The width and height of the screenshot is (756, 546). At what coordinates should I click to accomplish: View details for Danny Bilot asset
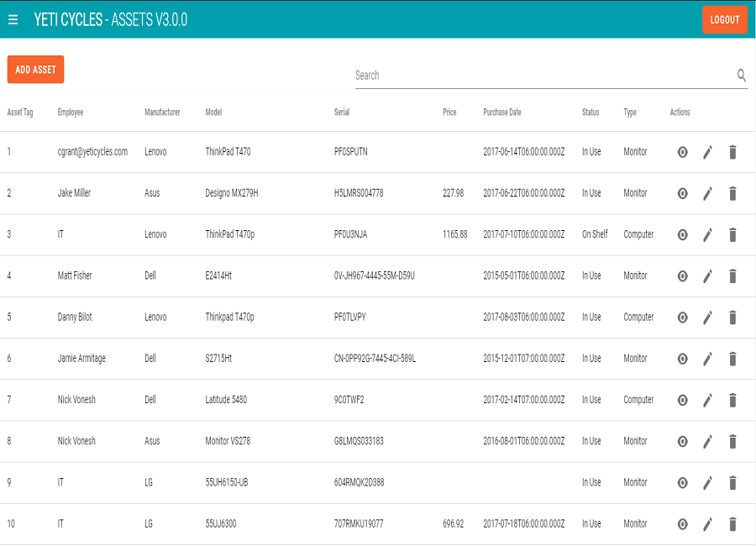[682, 318]
